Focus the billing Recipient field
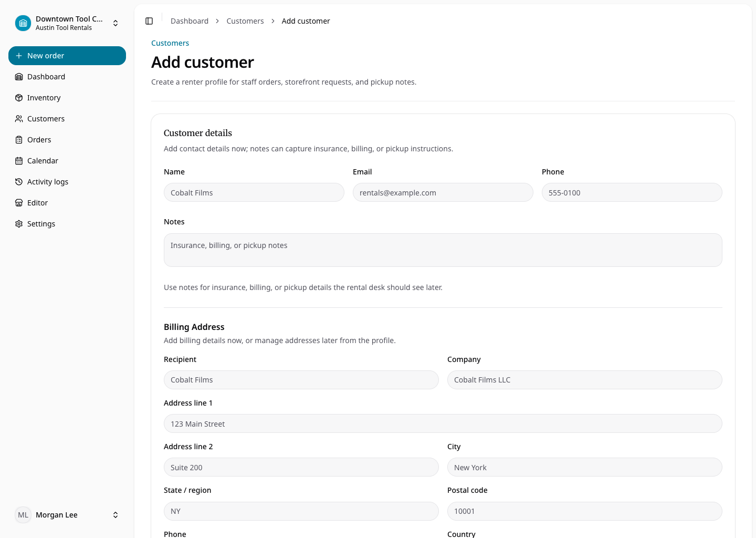The image size is (756, 538). (301, 380)
